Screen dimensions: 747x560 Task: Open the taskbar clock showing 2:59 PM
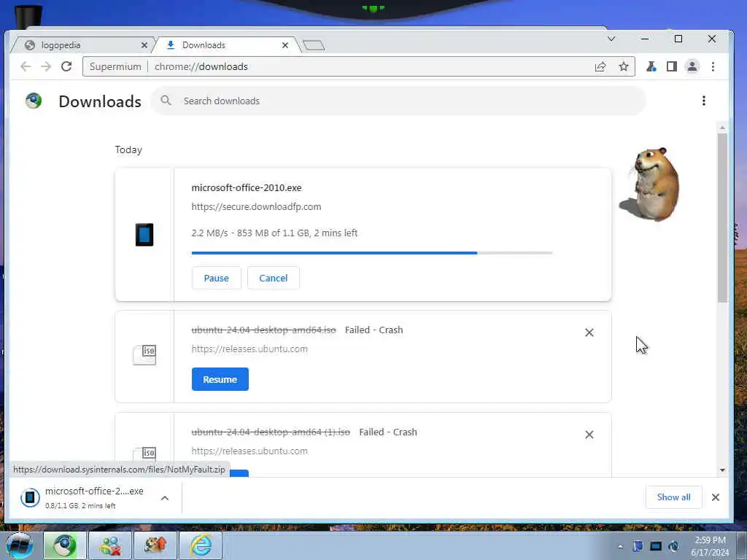pyautogui.click(x=710, y=546)
